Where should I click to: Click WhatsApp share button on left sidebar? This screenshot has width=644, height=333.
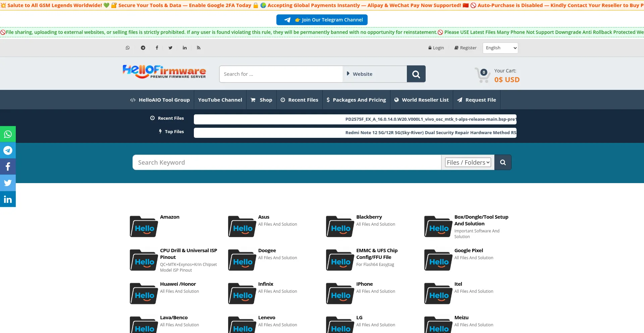click(8, 134)
